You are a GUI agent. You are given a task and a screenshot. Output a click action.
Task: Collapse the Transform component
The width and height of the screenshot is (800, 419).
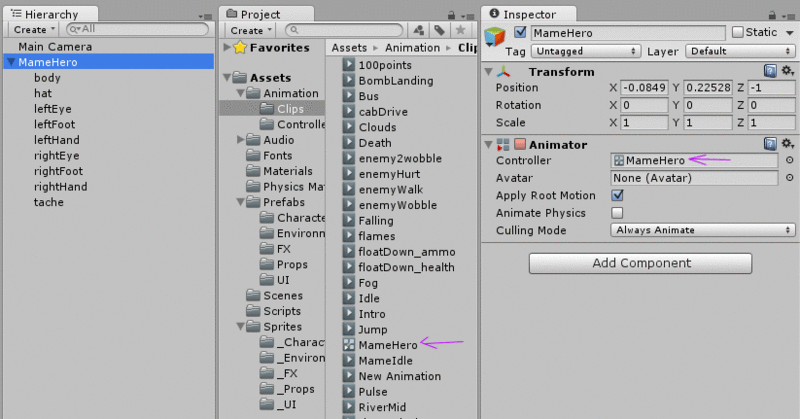(x=489, y=71)
